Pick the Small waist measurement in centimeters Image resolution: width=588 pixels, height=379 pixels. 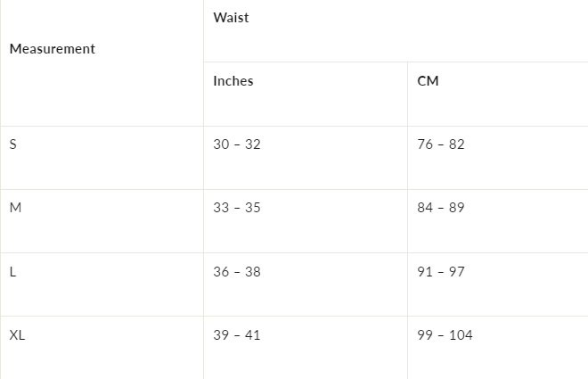[441, 144]
